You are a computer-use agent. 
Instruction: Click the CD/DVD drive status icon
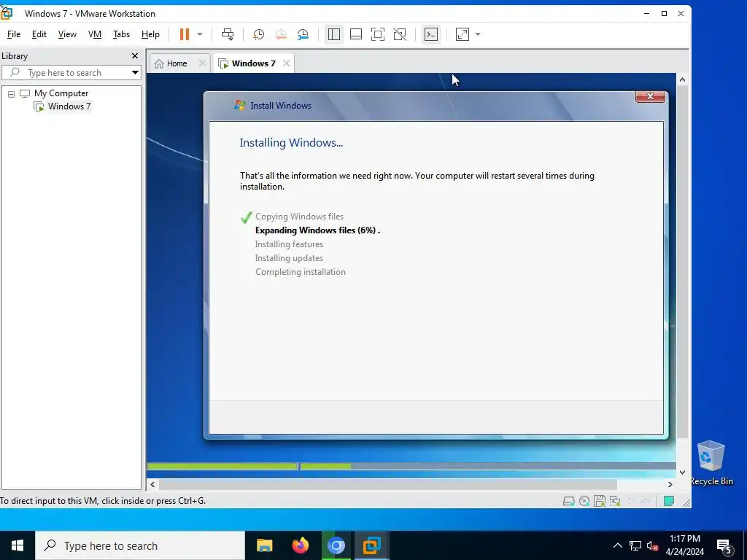tap(584, 501)
